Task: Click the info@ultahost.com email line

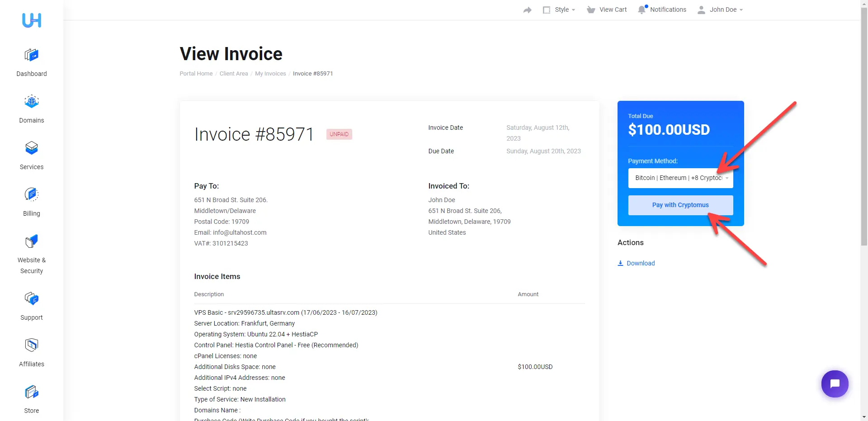Action: (x=230, y=232)
